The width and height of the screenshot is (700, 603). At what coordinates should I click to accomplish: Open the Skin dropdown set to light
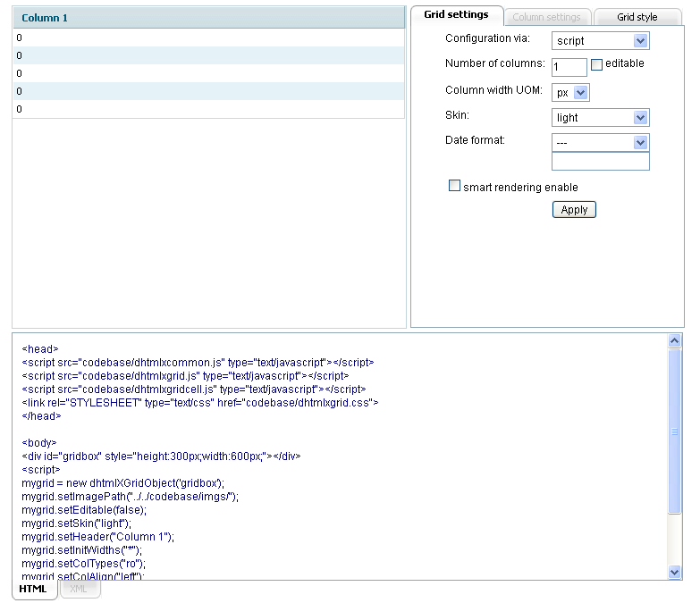[x=600, y=118]
